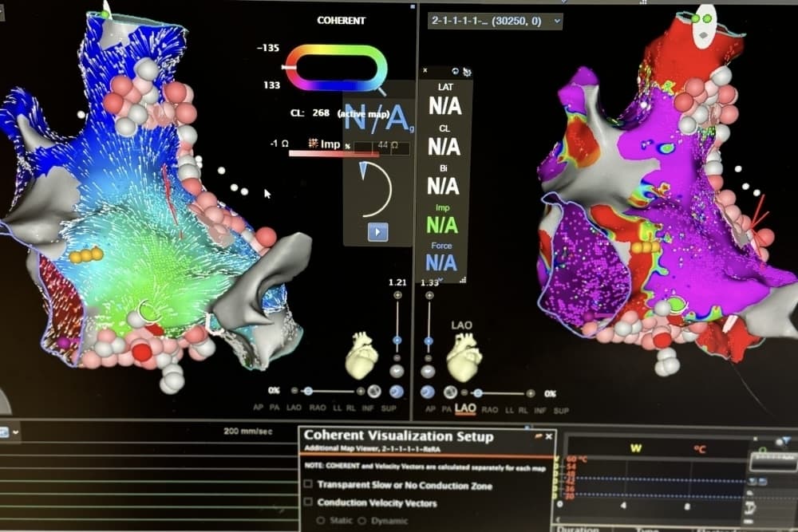The height and width of the screenshot is (532, 798).
Task: Click the left viewer transparency minus button
Action: tap(294, 391)
